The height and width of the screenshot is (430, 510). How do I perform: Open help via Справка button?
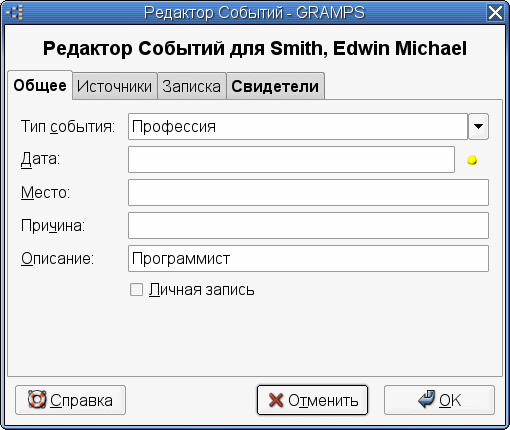pos(70,400)
